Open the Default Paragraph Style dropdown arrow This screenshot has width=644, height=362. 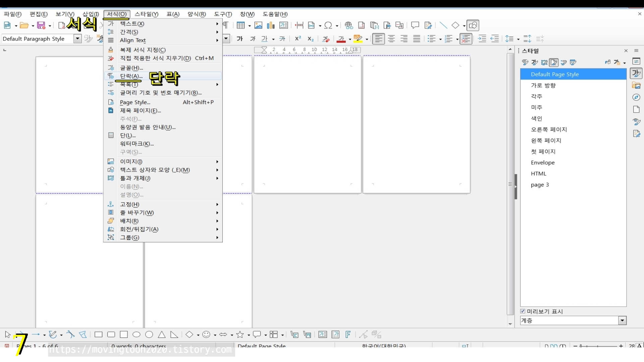77,39
